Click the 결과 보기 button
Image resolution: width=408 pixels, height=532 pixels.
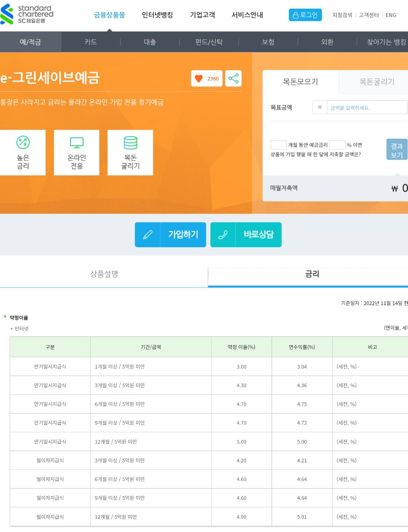point(397,150)
